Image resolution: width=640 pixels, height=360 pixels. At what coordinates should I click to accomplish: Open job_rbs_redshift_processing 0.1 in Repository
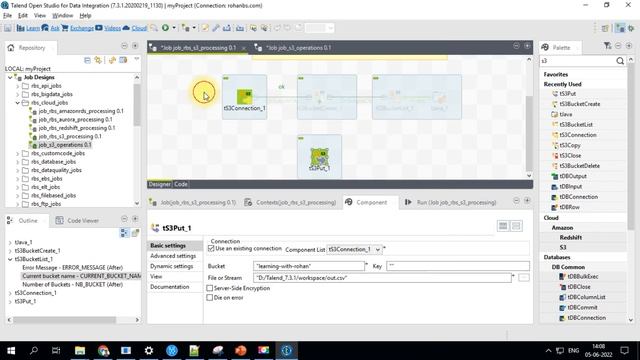click(77, 128)
